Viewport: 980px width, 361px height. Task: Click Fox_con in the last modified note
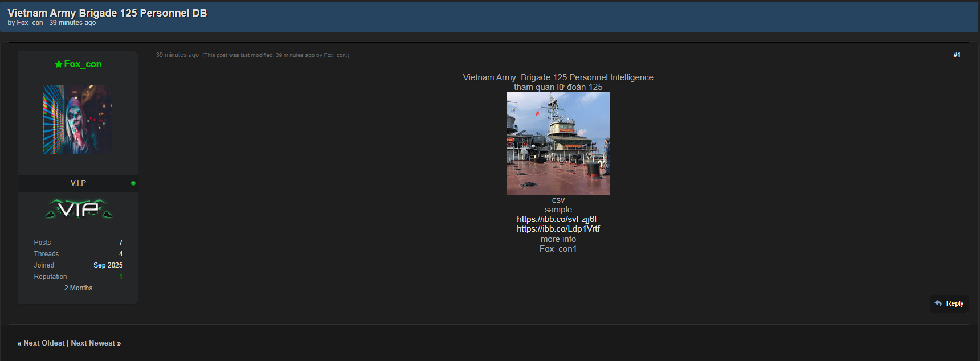click(x=335, y=55)
